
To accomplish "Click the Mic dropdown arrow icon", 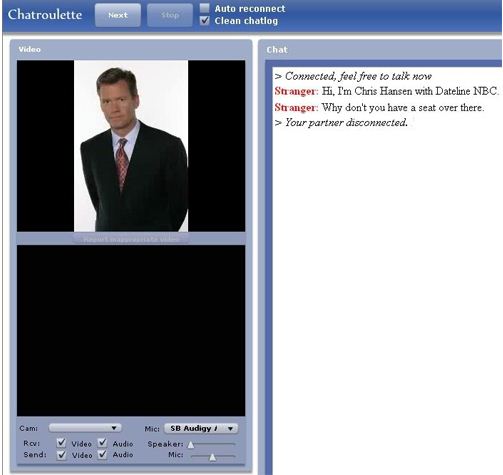I will click(x=230, y=428).
